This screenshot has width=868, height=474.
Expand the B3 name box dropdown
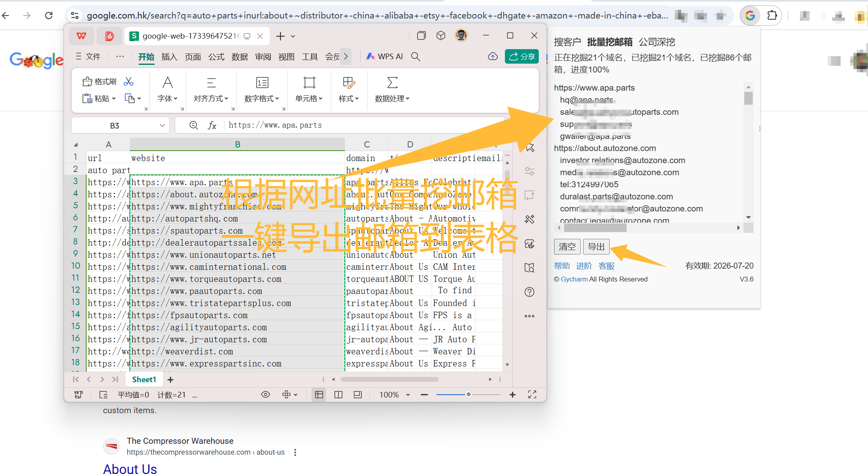point(162,125)
